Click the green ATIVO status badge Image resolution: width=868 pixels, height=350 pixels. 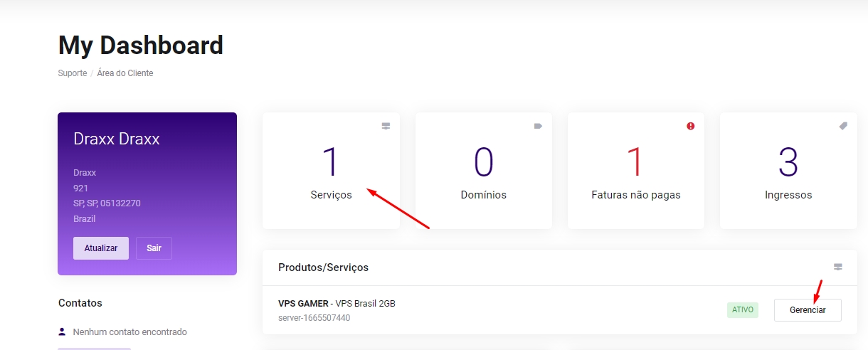742,310
